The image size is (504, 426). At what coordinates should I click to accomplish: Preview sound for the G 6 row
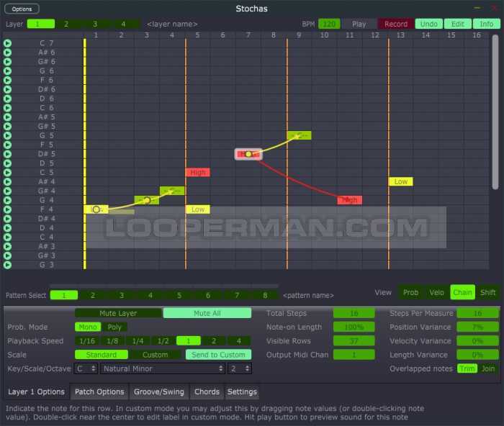[7, 71]
